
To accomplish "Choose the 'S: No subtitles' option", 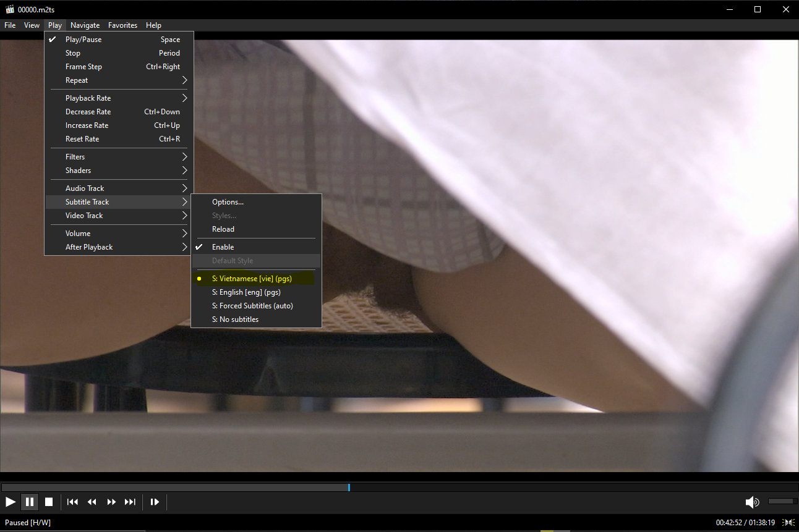I will click(235, 319).
